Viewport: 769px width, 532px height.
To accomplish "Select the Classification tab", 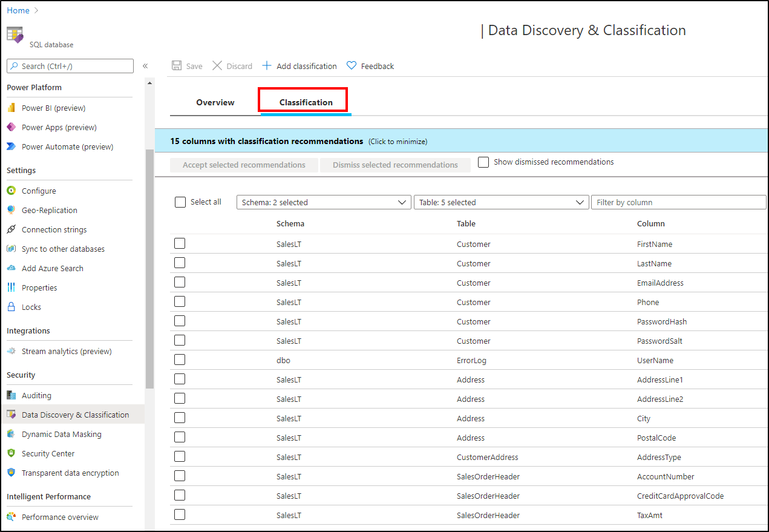I will point(303,102).
